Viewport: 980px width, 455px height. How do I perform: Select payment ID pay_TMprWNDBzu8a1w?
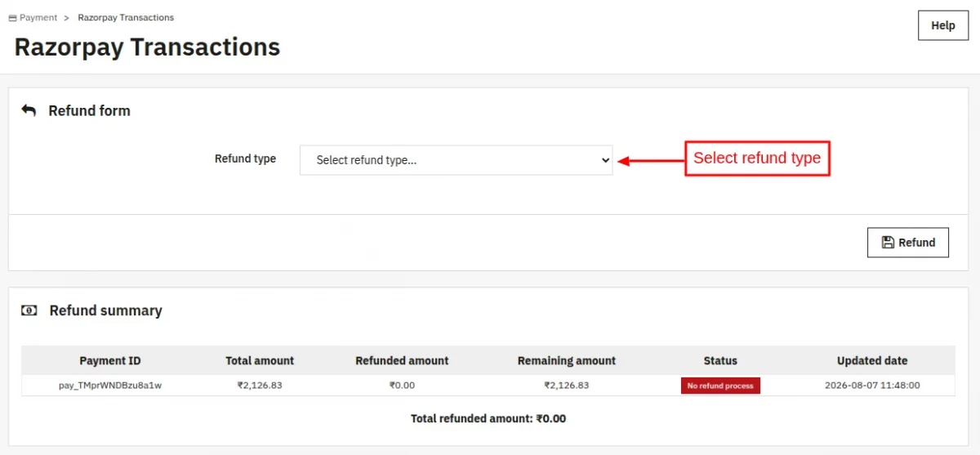click(x=110, y=386)
